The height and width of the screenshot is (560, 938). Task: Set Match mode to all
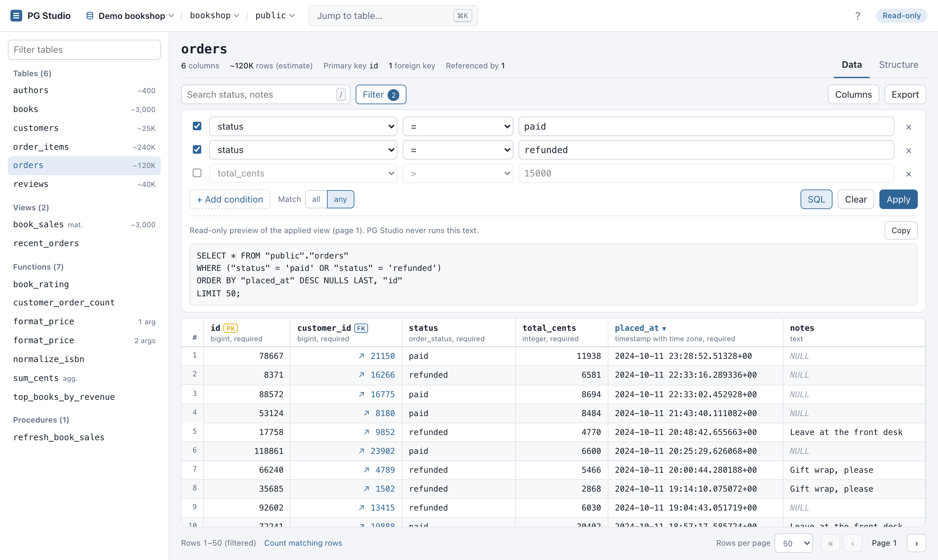tap(316, 199)
